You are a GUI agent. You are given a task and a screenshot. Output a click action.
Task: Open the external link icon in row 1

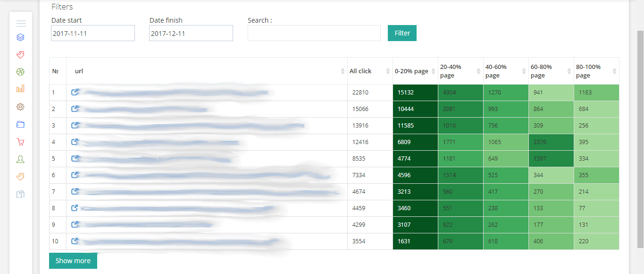(75, 92)
